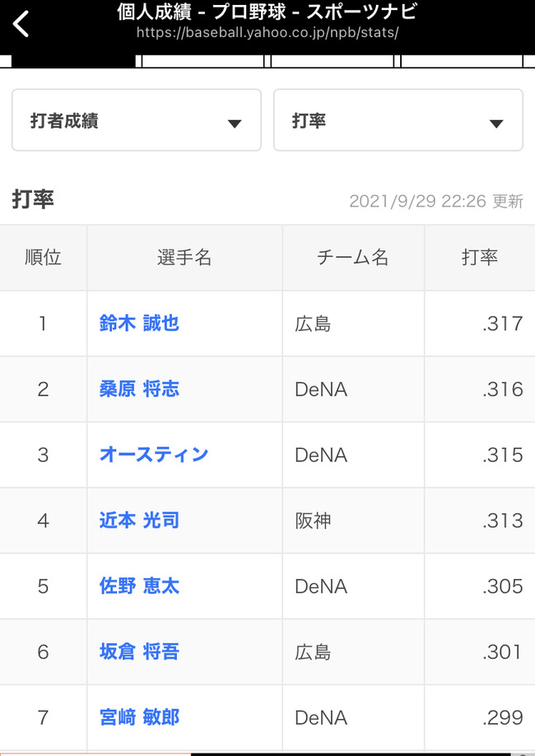Open player 宮﨑 敏郎 profile link
Viewport: 535px width, 756px height.
(x=139, y=717)
